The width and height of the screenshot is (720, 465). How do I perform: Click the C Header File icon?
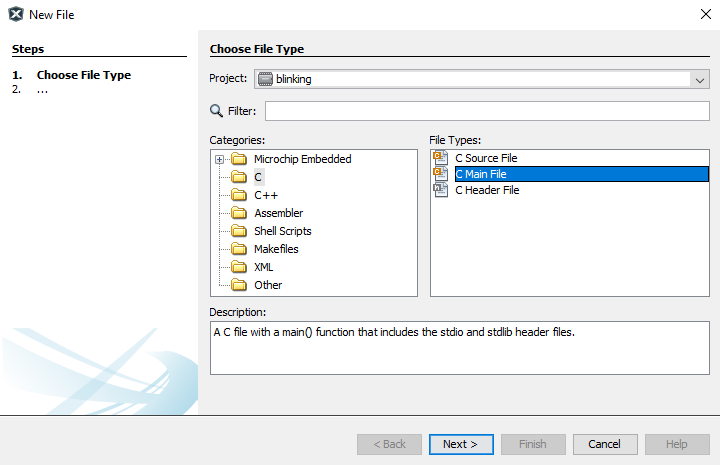(441, 190)
